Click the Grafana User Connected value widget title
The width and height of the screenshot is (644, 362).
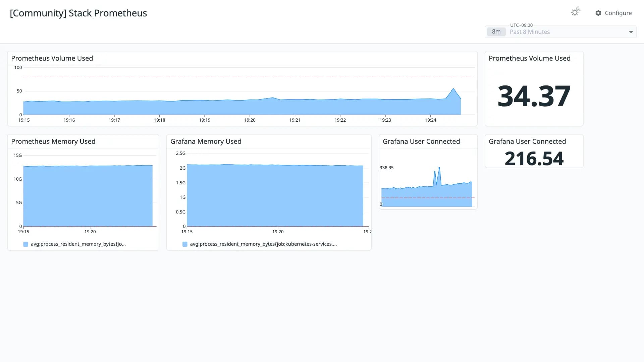527,141
